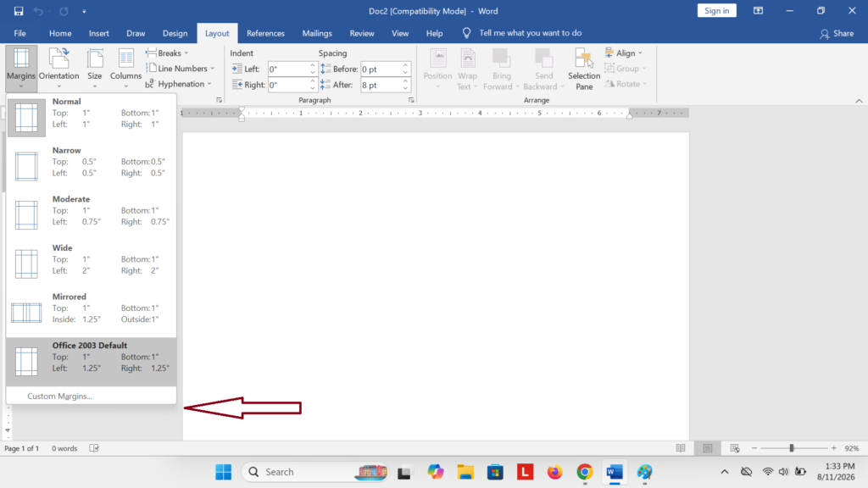The height and width of the screenshot is (488, 868).
Task: Expand the Group dropdown
Action: (626, 69)
